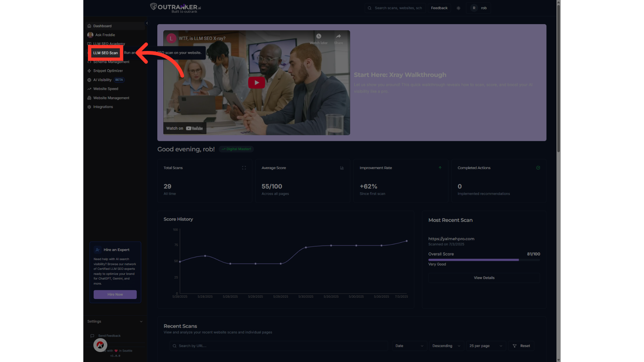This screenshot has width=644, height=362.
Task: Click the video Share arrow icon
Action: 338,36
